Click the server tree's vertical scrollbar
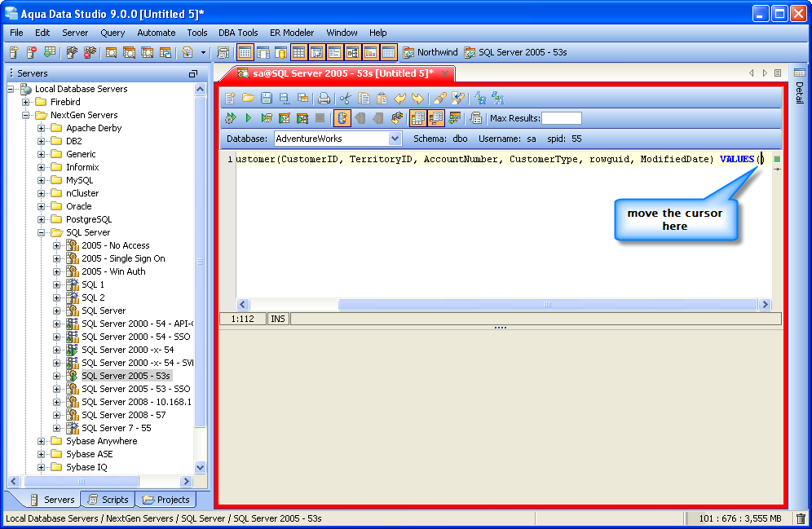The height and width of the screenshot is (529, 812). click(200, 262)
